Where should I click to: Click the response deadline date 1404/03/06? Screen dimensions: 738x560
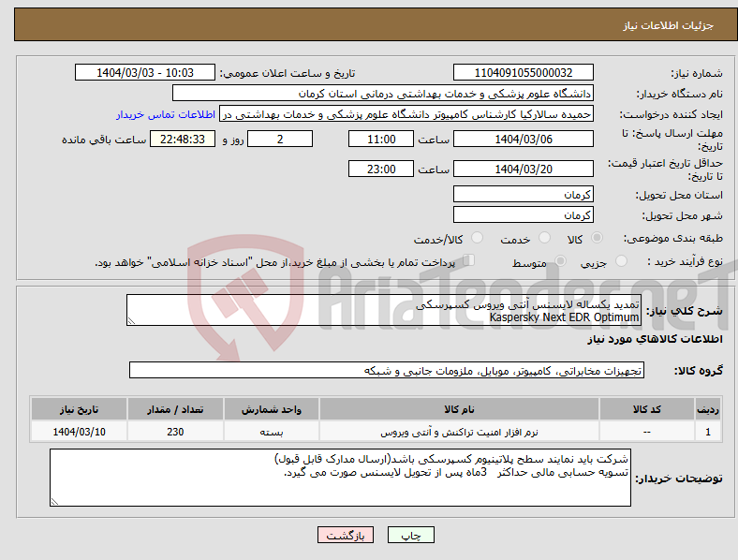coord(524,139)
